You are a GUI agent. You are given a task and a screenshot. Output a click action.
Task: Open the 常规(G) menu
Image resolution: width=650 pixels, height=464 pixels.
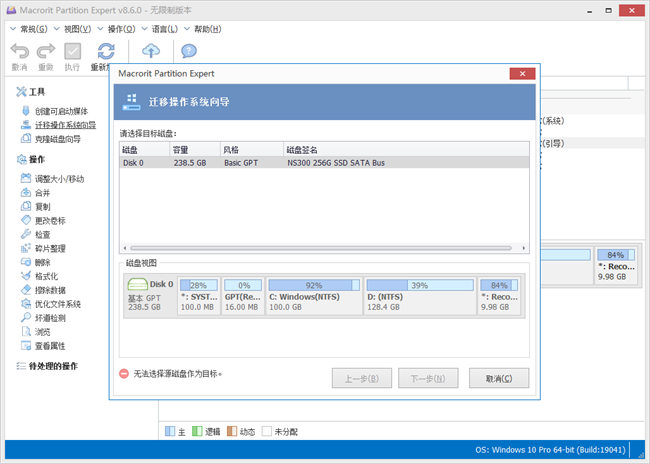33,29
